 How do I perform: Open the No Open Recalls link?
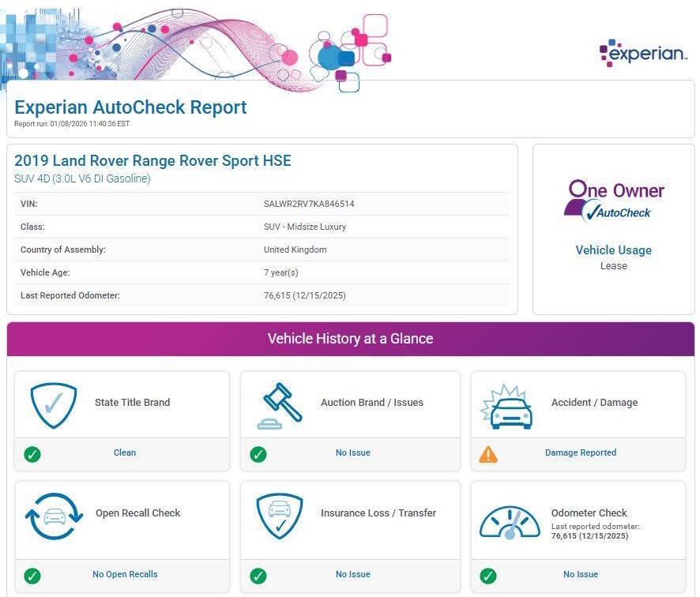pyautogui.click(x=125, y=575)
